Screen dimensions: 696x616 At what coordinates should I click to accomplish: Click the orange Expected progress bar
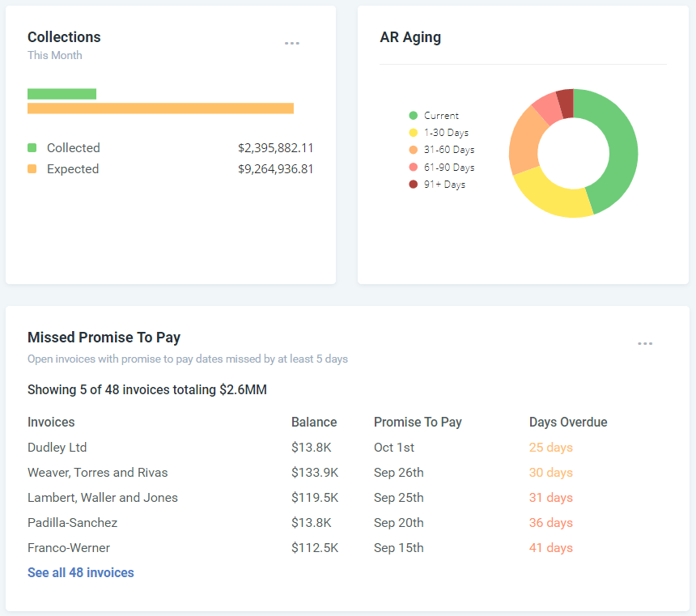coord(160,108)
